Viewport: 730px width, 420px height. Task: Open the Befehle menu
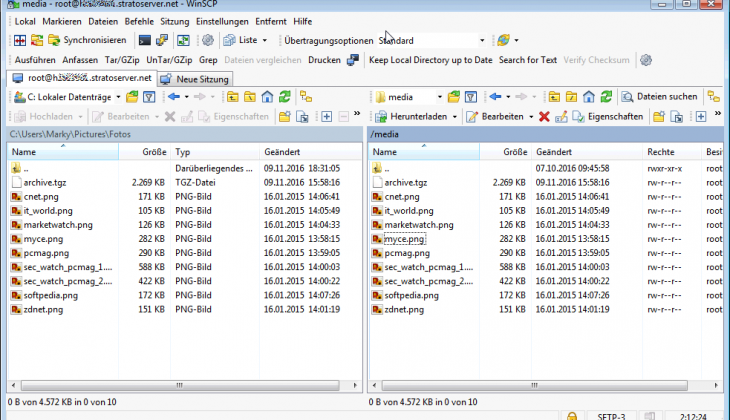[x=139, y=21]
